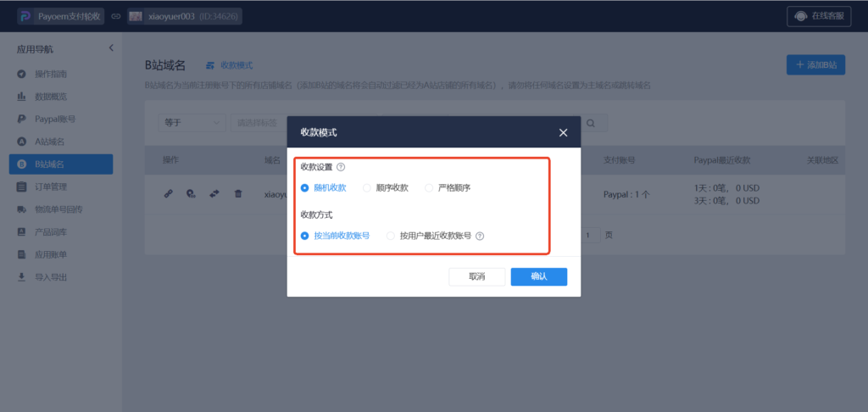This screenshot has height=412, width=868.
Task: Pick the 严格顺序 radio option
Action: [x=429, y=187]
